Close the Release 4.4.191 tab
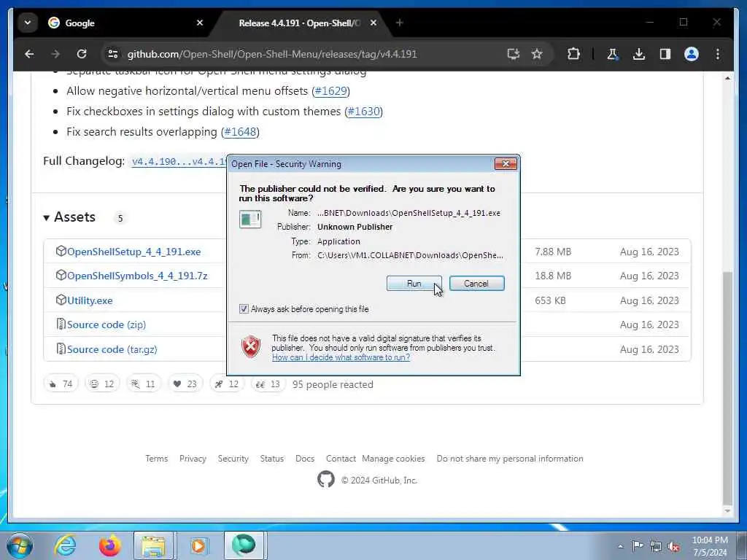747x560 pixels. [x=373, y=23]
